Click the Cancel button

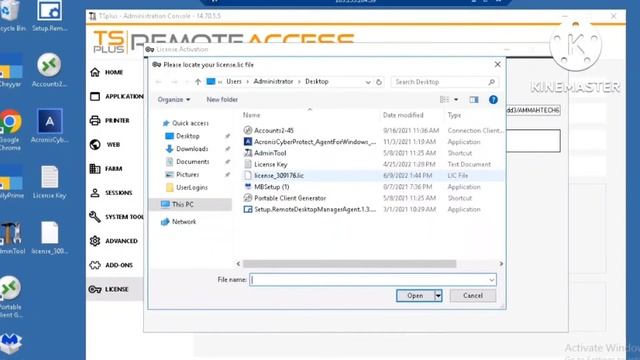point(473,296)
